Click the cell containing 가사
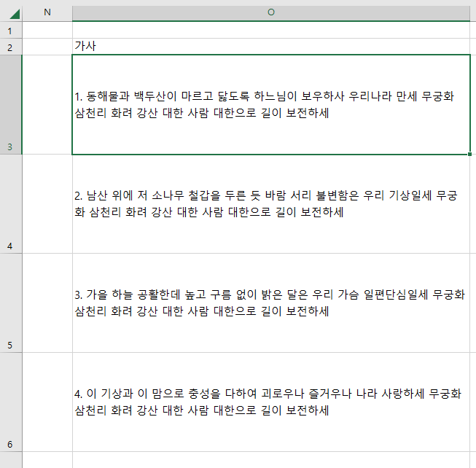 tap(271, 47)
